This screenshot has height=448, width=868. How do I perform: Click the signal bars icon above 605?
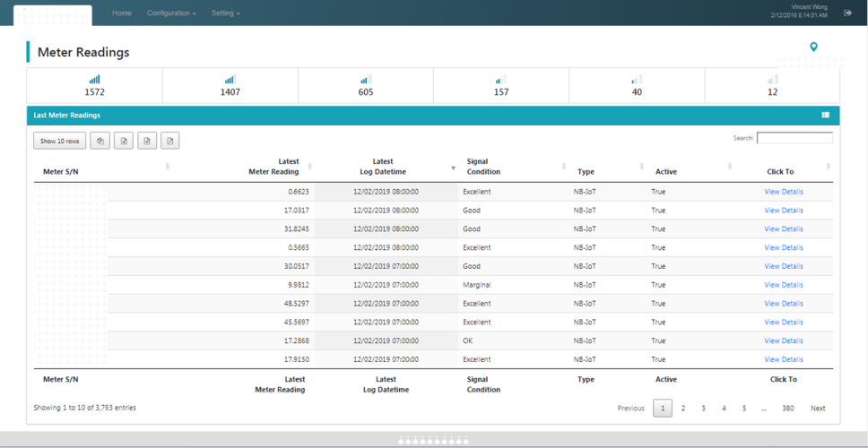(366, 80)
